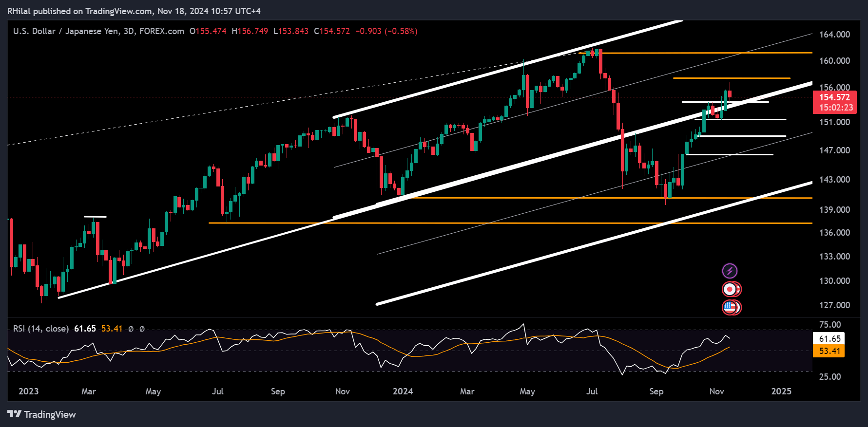Click the 25.00 RSI axis label
Image resolution: width=868 pixels, height=427 pixels.
pyautogui.click(x=830, y=377)
